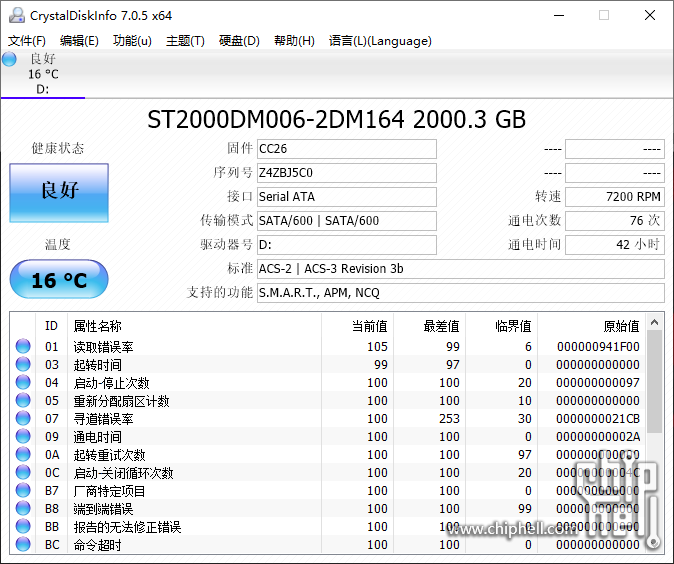The height and width of the screenshot is (564, 674).
Task: Click status icon for attribute BC 命令超时
Action: point(23,545)
